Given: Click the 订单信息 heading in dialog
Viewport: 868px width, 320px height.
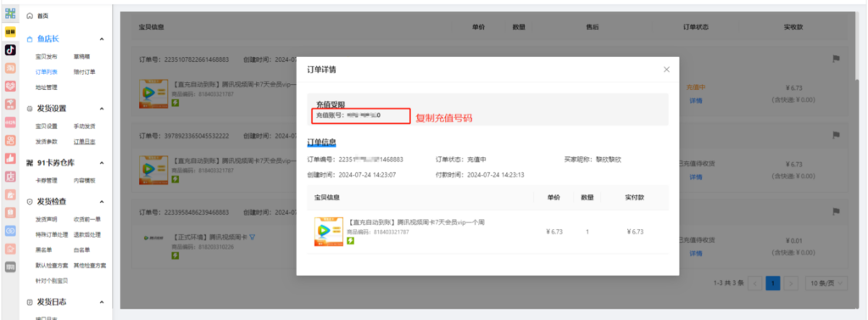Looking at the screenshot, I should click(321, 142).
